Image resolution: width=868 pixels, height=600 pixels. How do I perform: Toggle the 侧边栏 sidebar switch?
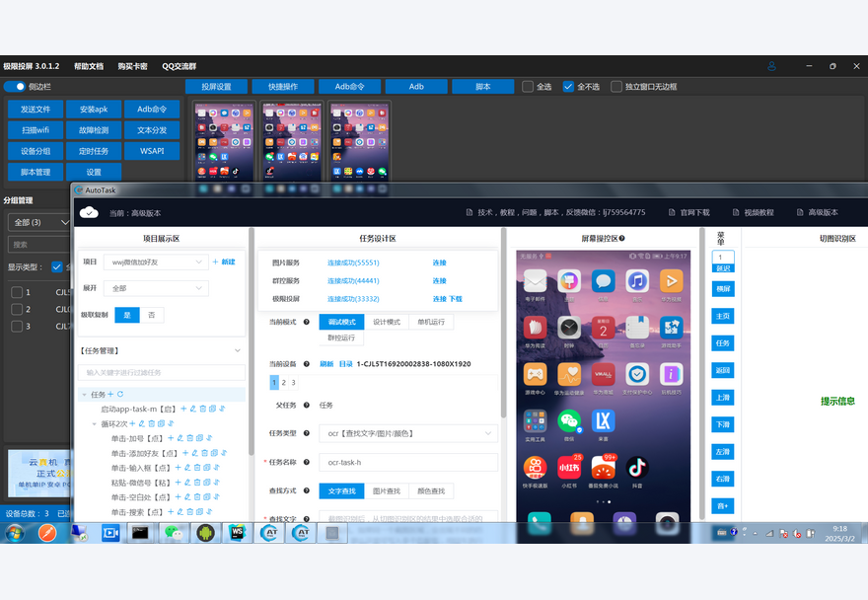coord(14,87)
